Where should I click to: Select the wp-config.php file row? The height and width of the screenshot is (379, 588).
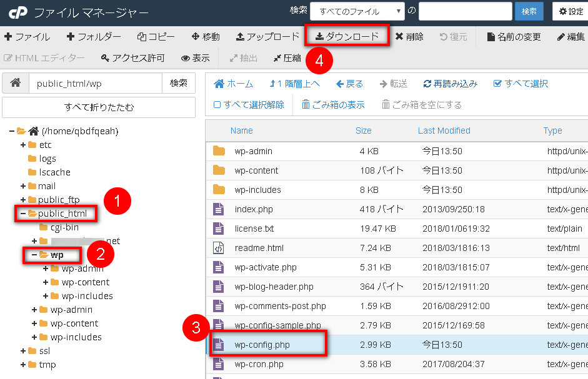click(x=397, y=345)
